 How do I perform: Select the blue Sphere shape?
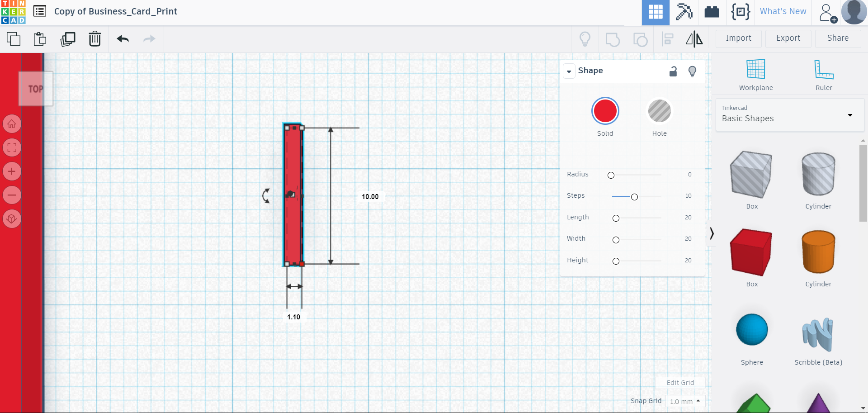pos(752,330)
